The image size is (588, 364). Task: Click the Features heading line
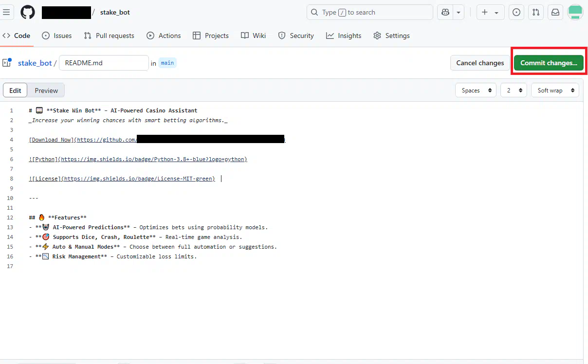pyautogui.click(x=58, y=218)
